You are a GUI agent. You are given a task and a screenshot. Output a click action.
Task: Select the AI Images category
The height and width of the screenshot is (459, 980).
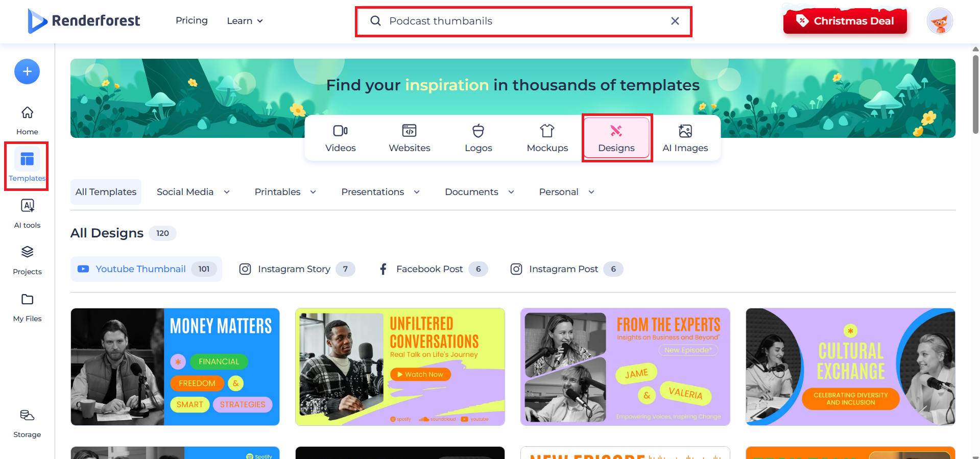(685, 138)
